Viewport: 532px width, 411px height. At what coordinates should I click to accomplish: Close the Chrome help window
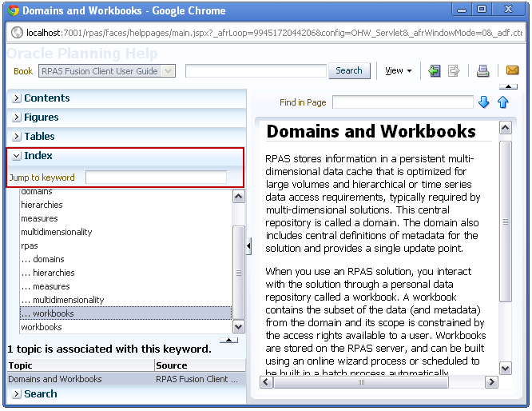pyautogui.click(x=508, y=10)
